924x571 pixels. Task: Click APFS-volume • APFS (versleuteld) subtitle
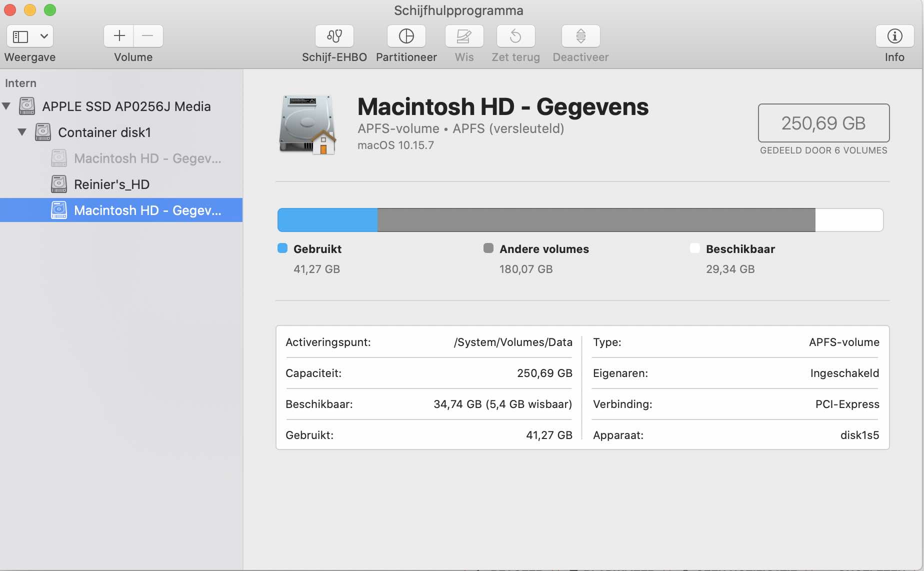click(x=460, y=128)
